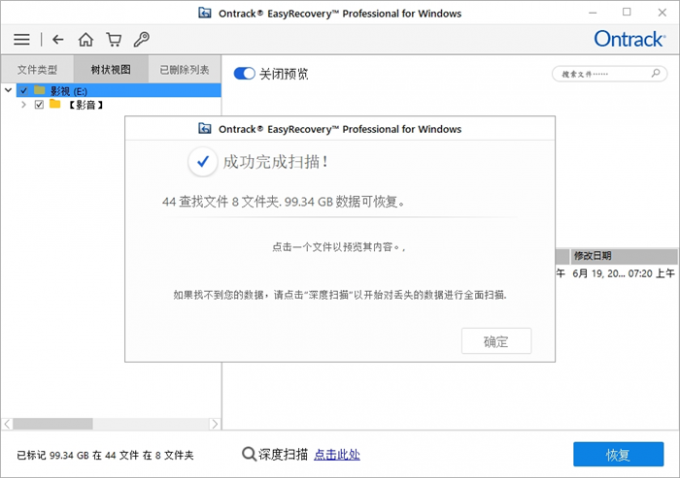Click the magnifier icon in search box
The width and height of the screenshot is (680, 478).
[656, 74]
